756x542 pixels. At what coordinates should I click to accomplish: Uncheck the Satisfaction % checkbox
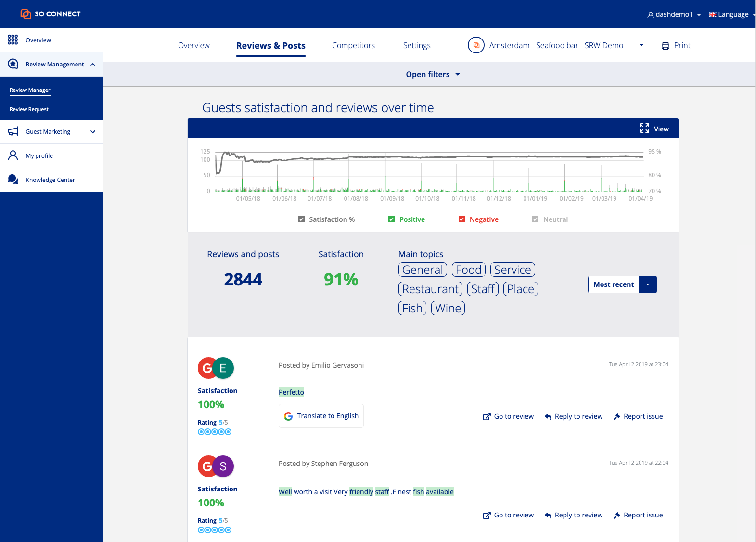(302, 219)
